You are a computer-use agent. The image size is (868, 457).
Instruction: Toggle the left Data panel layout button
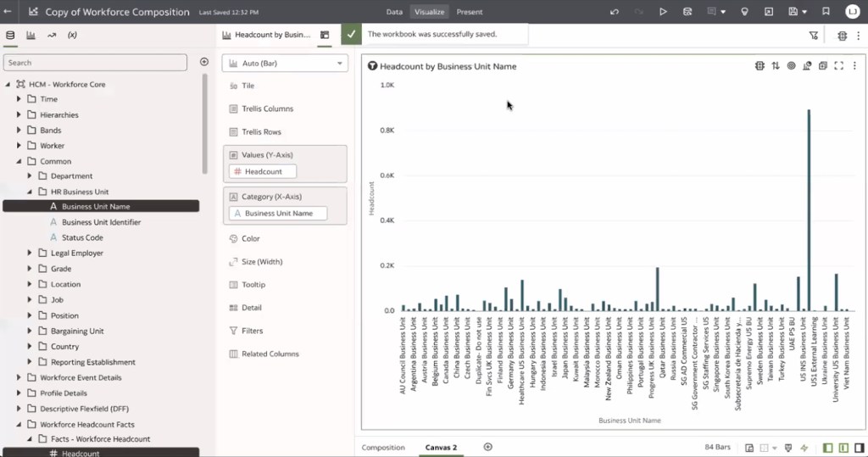[829, 448]
